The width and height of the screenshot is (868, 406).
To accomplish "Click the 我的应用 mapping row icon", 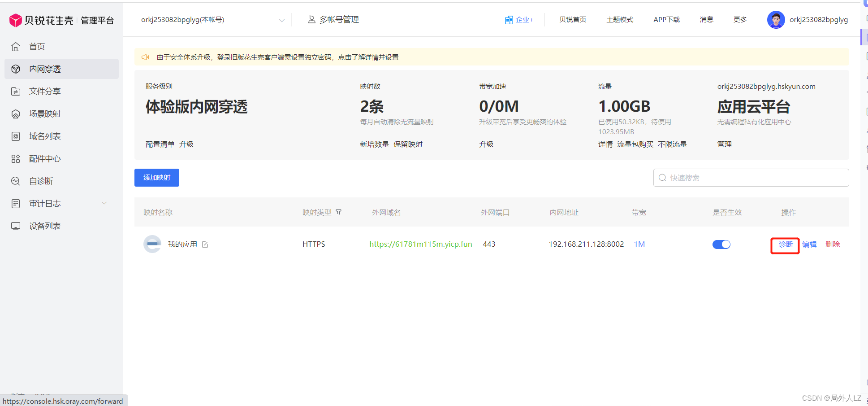I will pos(152,244).
